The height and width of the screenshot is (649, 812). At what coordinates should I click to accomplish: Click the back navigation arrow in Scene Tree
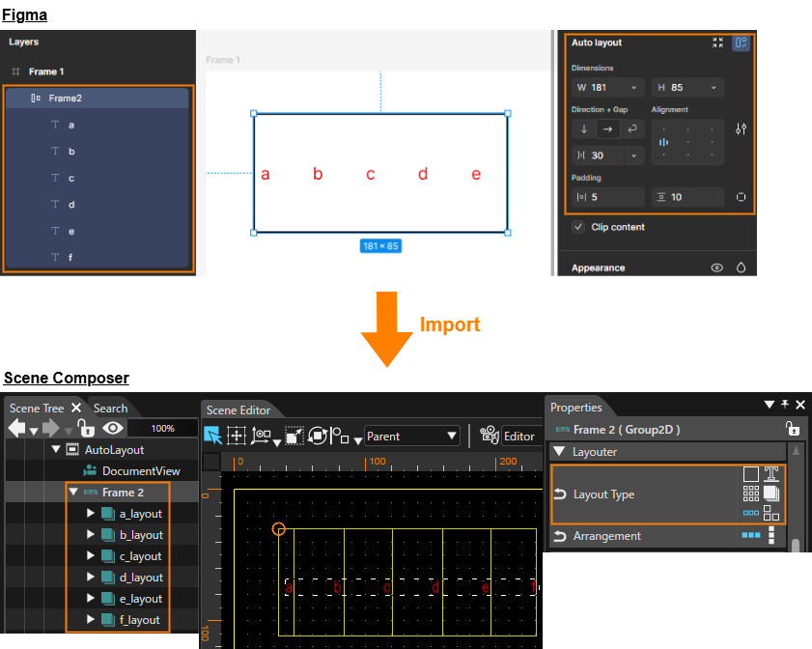click(x=17, y=429)
